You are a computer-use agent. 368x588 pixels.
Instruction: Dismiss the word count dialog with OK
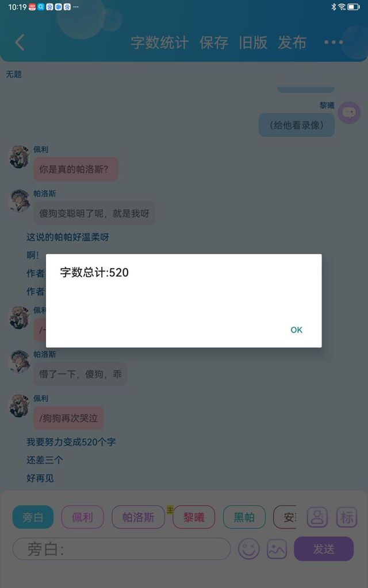pyautogui.click(x=296, y=330)
